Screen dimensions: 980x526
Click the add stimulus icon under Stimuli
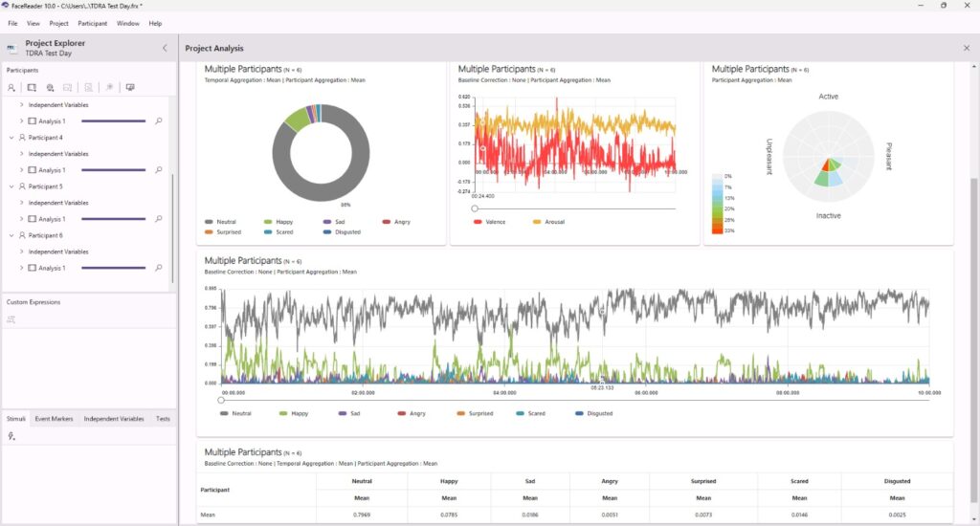click(x=11, y=436)
